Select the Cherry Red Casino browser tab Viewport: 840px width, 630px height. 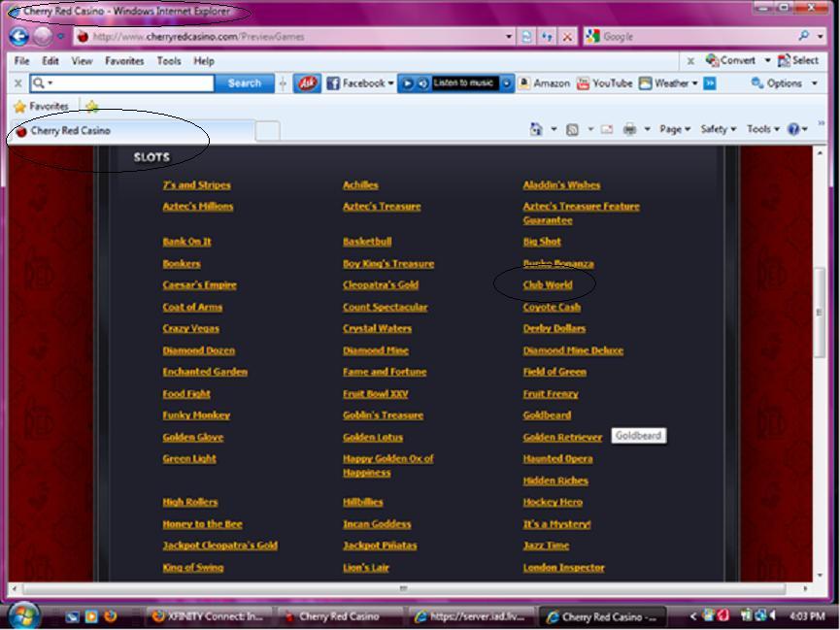coord(70,130)
